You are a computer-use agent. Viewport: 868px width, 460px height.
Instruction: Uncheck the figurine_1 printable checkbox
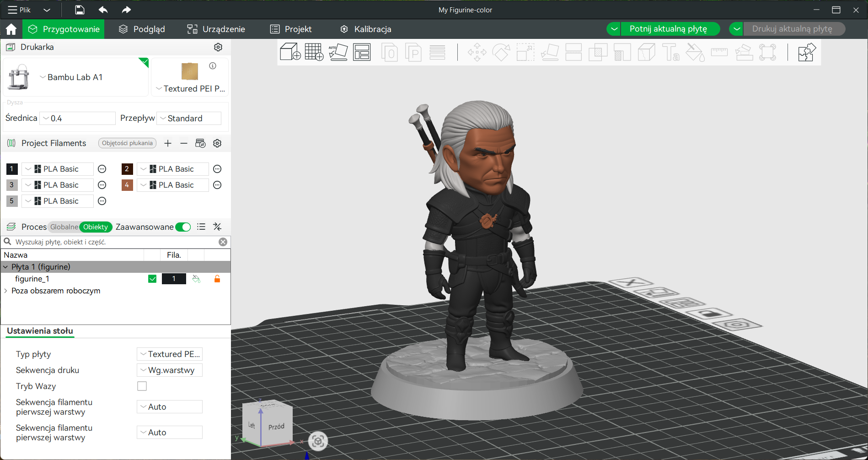pyautogui.click(x=152, y=279)
